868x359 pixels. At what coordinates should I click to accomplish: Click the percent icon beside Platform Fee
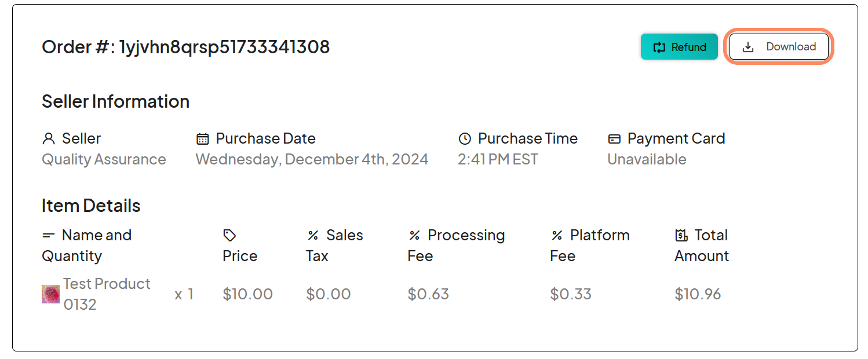(557, 235)
